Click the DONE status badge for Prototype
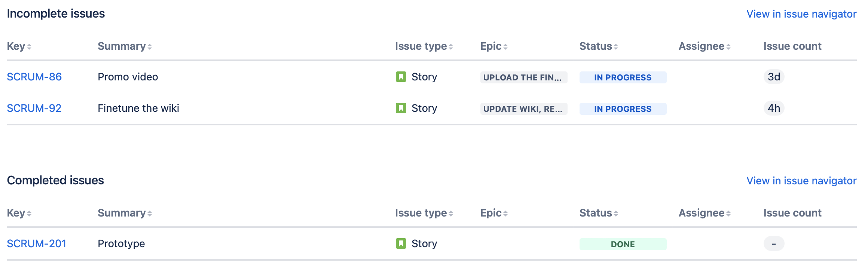Viewport: 868px width, 270px height. point(623,244)
